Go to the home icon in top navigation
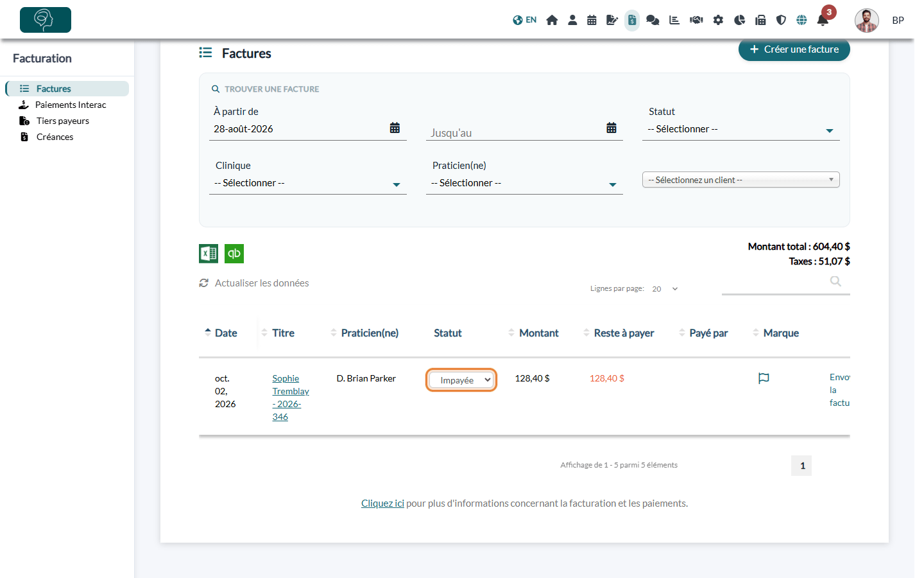 click(x=552, y=20)
